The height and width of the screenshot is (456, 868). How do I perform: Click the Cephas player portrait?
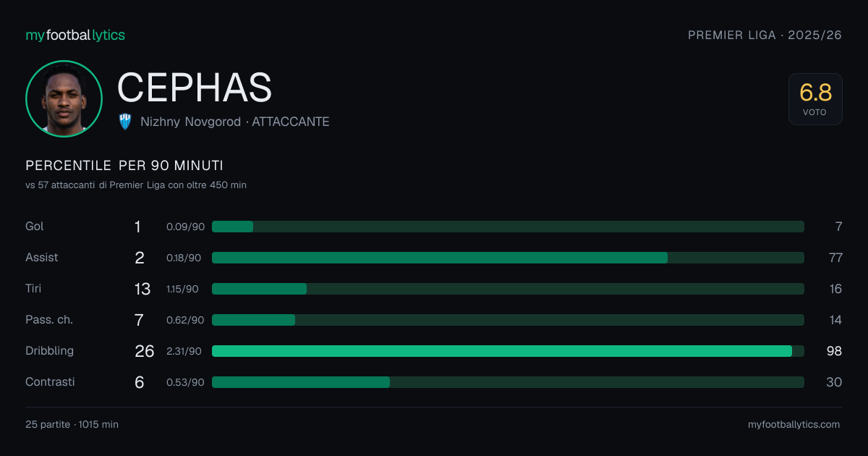tap(64, 98)
